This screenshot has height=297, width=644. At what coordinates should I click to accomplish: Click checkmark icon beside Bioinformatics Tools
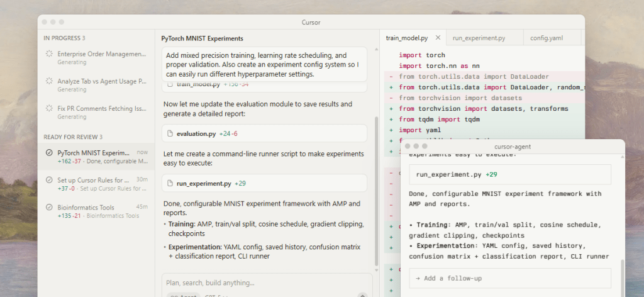point(49,207)
